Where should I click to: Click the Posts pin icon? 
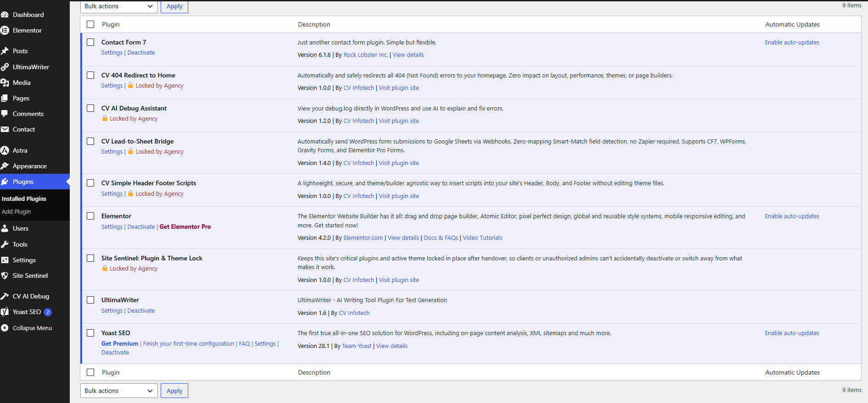[x=5, y=51]
